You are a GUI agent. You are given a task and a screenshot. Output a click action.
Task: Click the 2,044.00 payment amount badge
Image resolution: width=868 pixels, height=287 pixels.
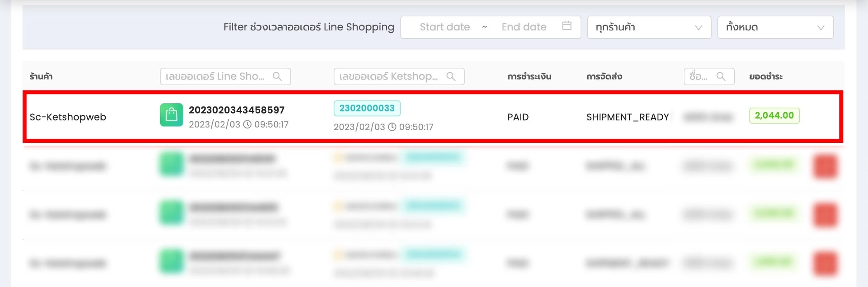coord(774,116)
